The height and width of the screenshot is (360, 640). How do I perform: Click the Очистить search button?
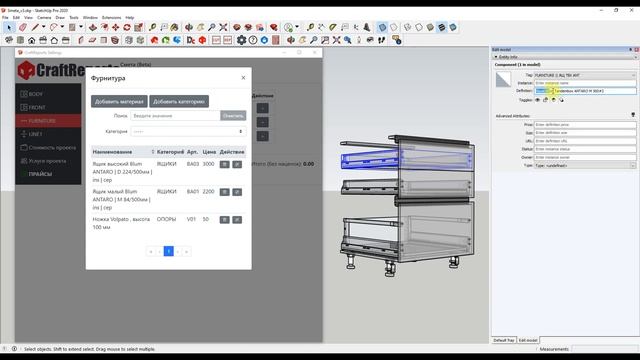pos(233,116)
